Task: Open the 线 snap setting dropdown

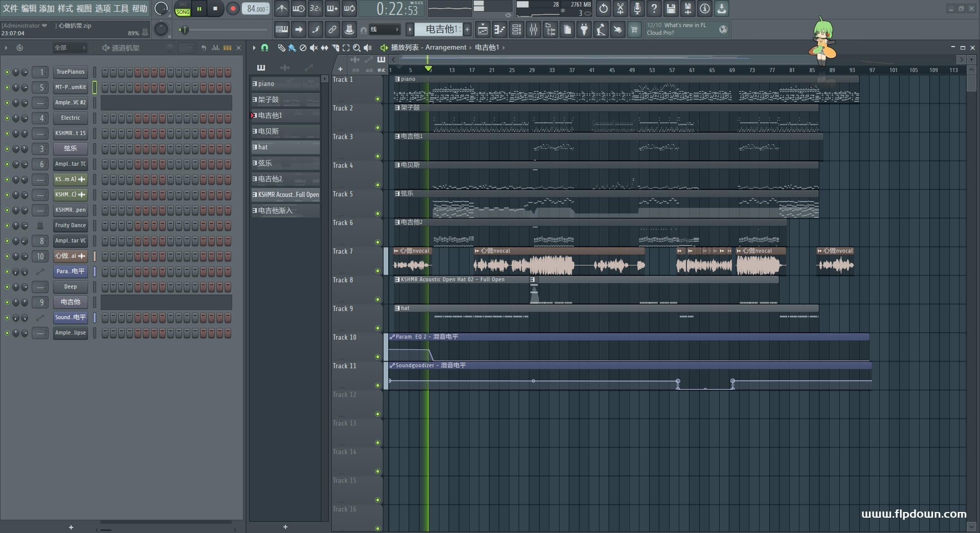Action: click(384, 30)
